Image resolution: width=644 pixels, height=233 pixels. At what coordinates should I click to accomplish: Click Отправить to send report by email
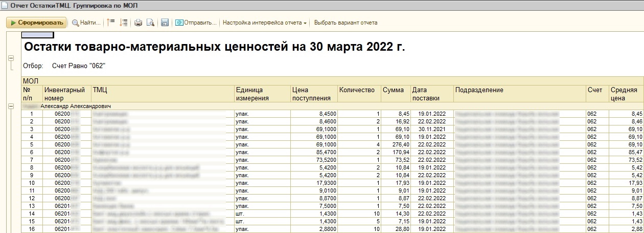click(196, 23)
